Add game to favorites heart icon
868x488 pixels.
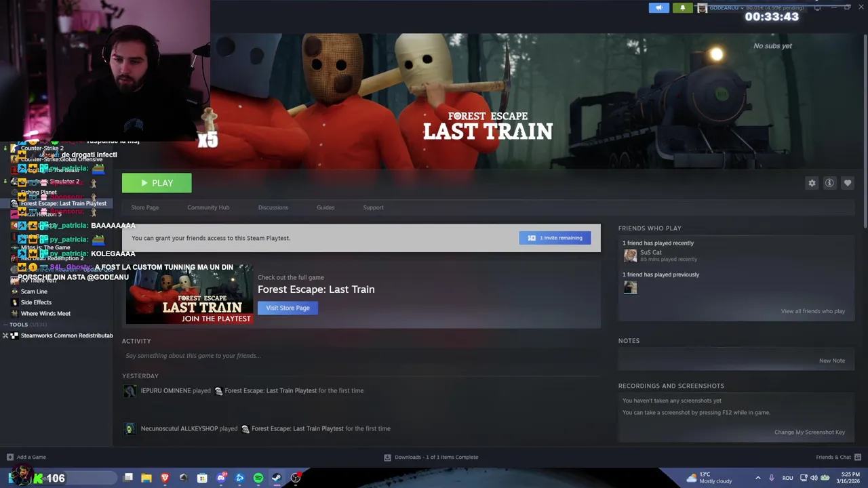848,183
